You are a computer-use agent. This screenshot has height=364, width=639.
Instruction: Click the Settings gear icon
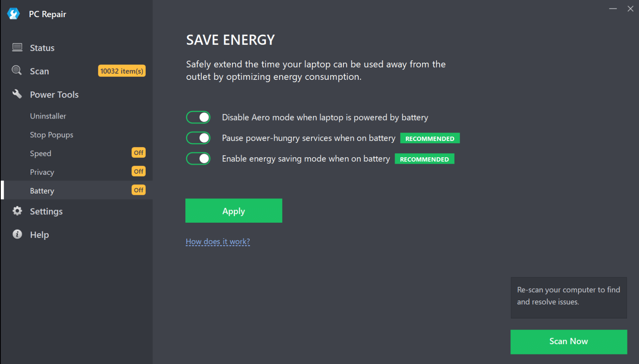point(17,211)
